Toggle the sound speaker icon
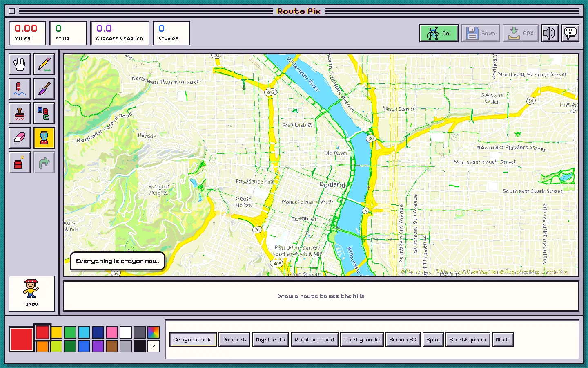 pyautogui.click(x=550, y=33)
